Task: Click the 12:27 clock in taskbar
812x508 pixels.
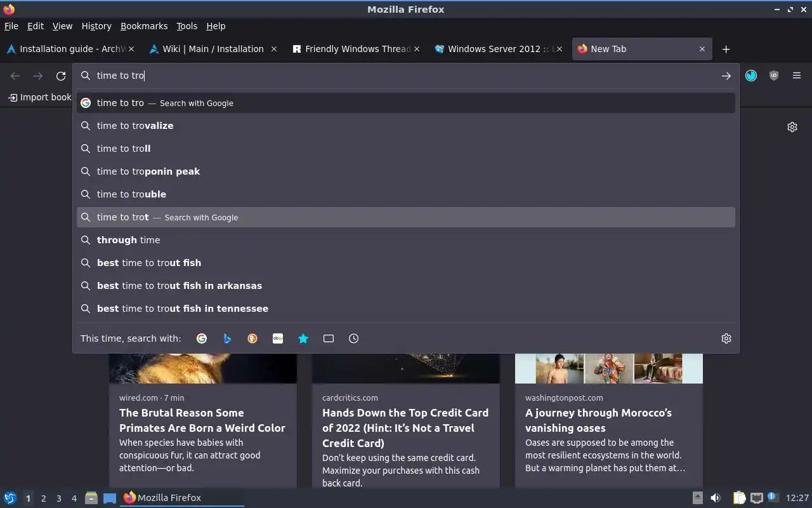Action: (x=797, y=498)
